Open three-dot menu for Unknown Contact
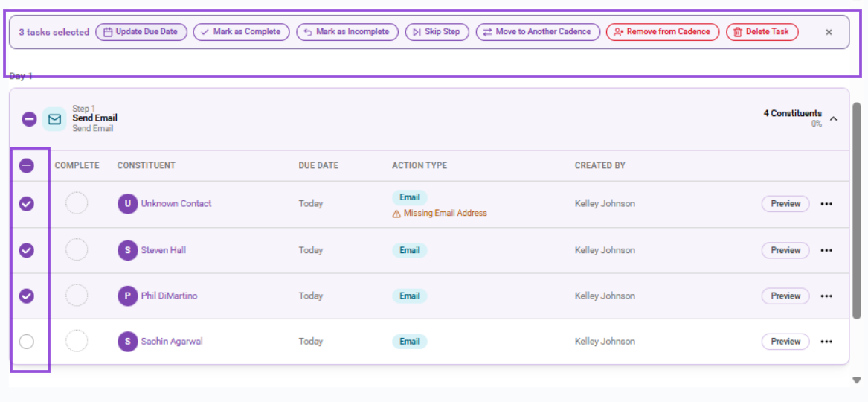This screenshot has height=402, width=868. coord(826,204)
